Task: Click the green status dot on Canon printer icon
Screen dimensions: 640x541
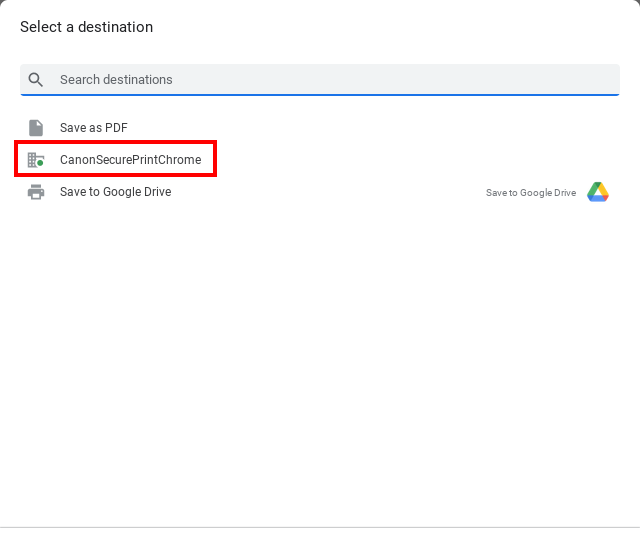Action: (40, 163)
